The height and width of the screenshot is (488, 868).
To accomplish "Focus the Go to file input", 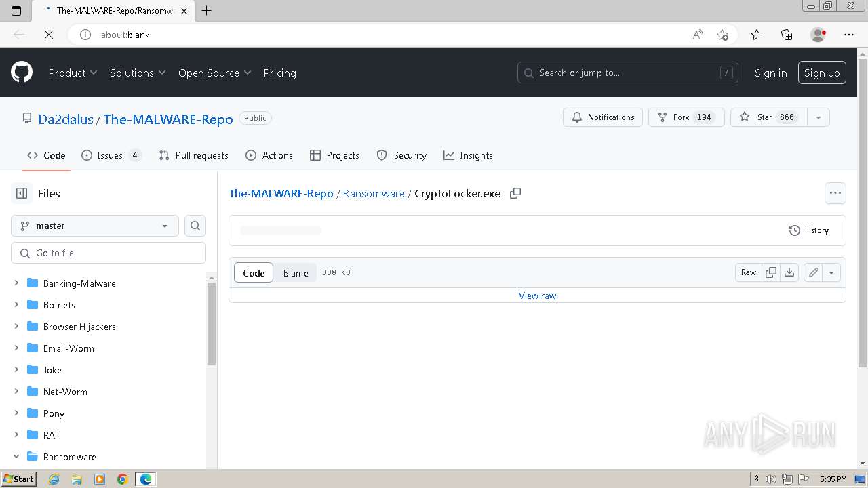I will pos(108,253).
